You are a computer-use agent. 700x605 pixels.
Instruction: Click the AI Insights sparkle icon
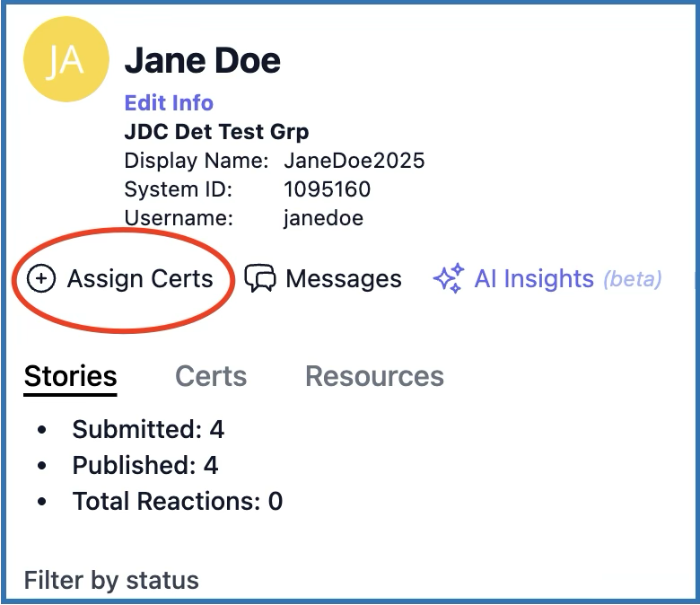448,279
